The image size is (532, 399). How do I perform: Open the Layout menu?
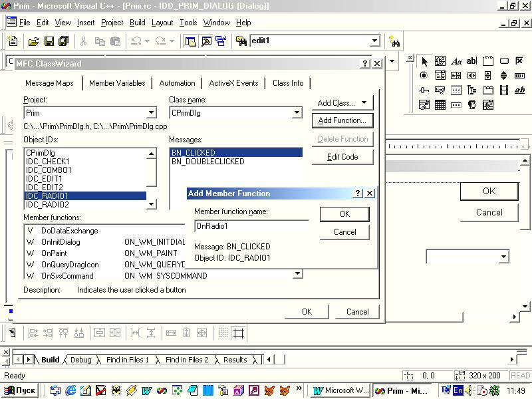pos(162,23)
